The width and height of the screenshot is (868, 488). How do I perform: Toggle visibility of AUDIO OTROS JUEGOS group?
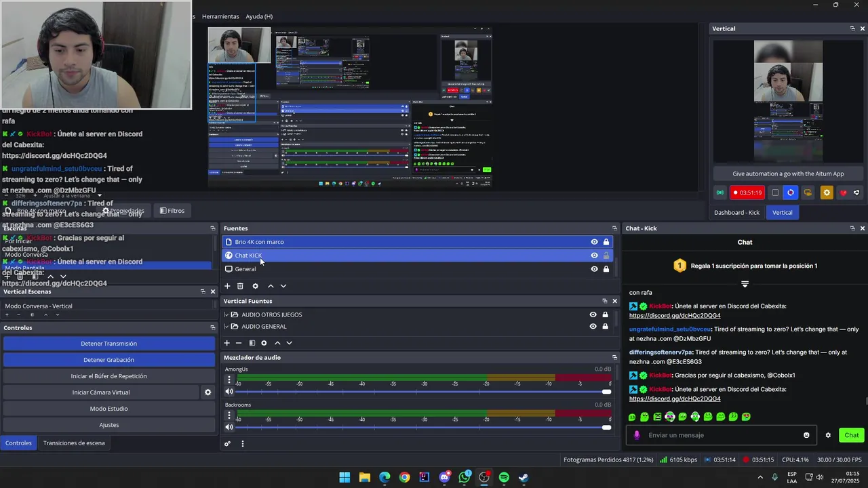(593, 314)
